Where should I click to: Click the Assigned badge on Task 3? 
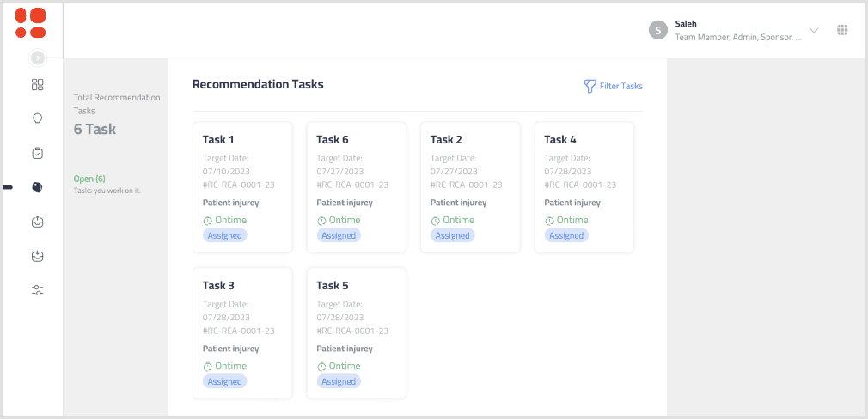coord(225,381)
